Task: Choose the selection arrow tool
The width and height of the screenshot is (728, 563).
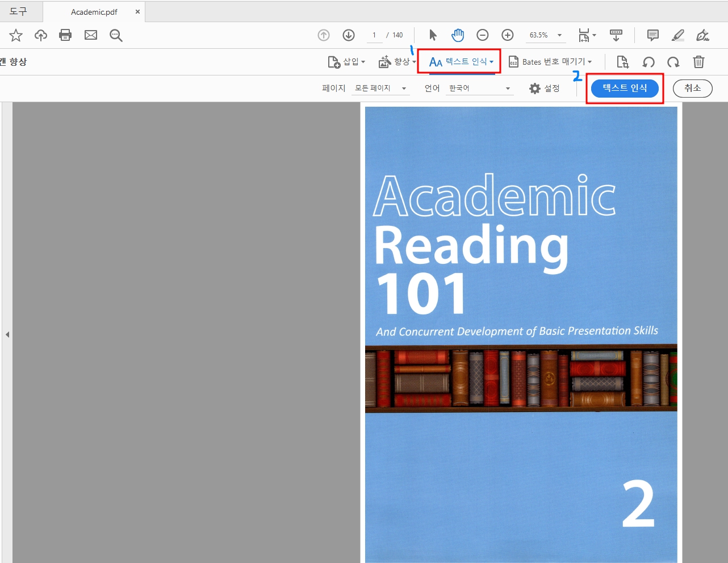Action: [433, 35]
